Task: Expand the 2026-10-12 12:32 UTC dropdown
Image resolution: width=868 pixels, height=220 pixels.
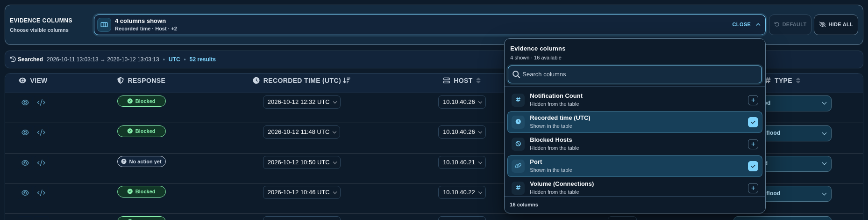Action: [302, 102]
